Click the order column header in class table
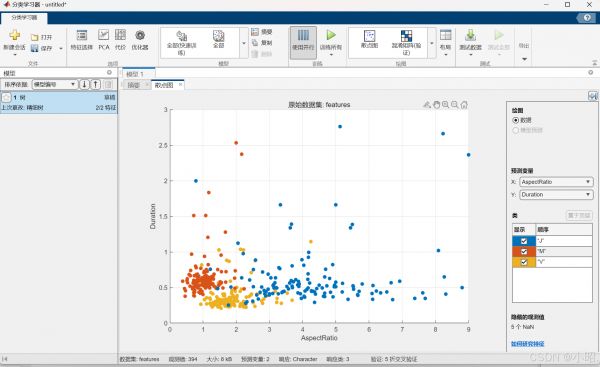The image size is (600, 367). [x=564, y=230]
